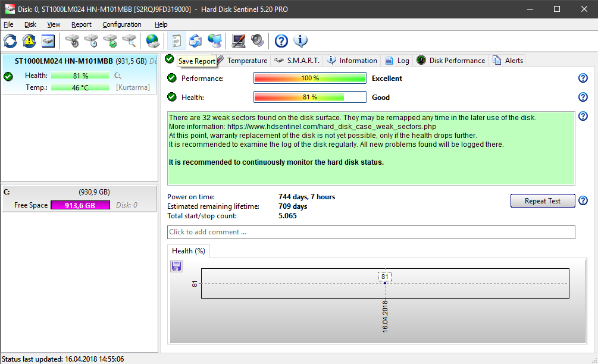Image resolution: width=598 pixels, height=364 pixels.
Task: Click the bold continuous monitoring recommendation text
Action: pyautogui.click(x=276, y=162)
